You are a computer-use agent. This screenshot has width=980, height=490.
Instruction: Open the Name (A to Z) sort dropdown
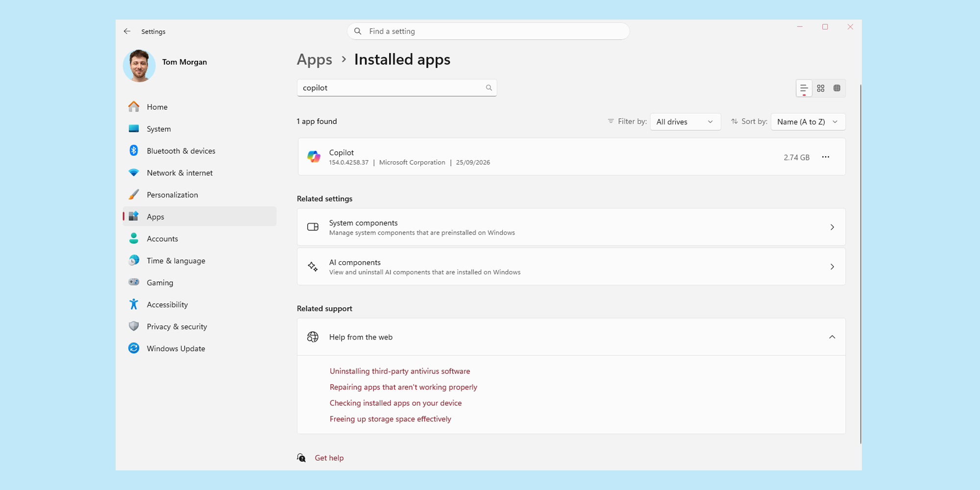pos(808,122)
